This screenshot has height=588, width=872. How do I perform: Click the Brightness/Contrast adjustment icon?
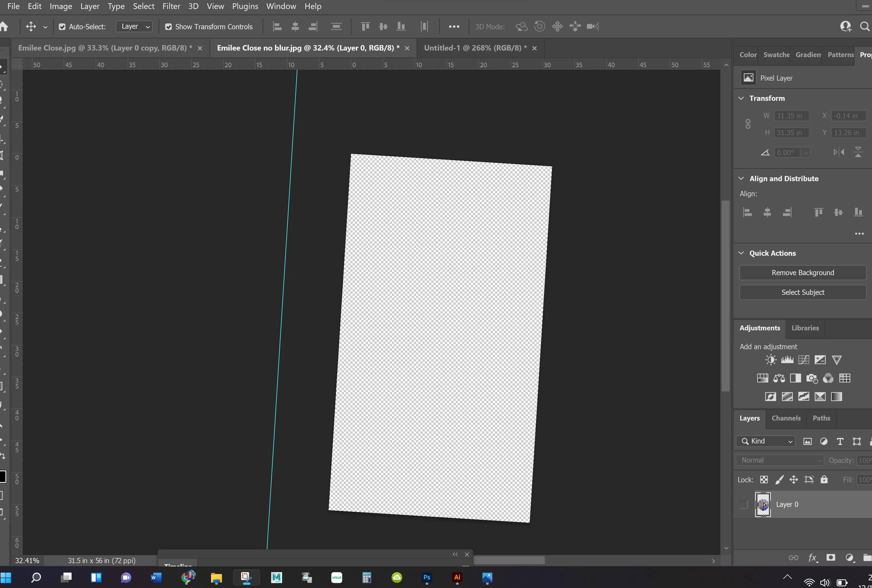(770, 360)
